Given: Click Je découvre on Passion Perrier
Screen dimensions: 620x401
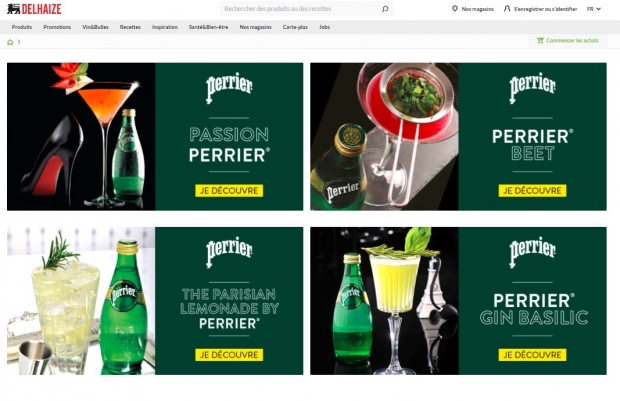Looking at the screenshot, I should point(229,191).
